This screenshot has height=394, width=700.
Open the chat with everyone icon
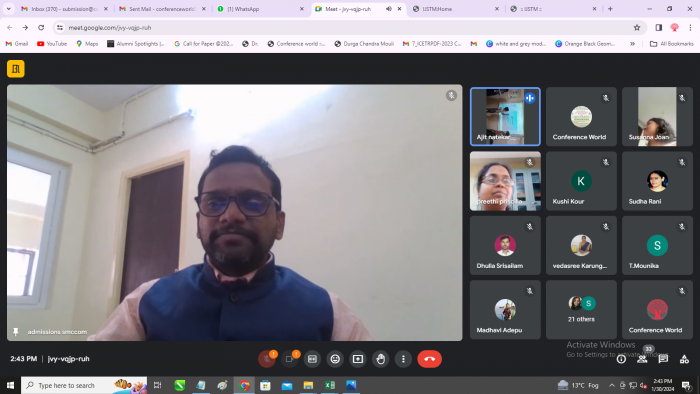(x=663, y=359)
